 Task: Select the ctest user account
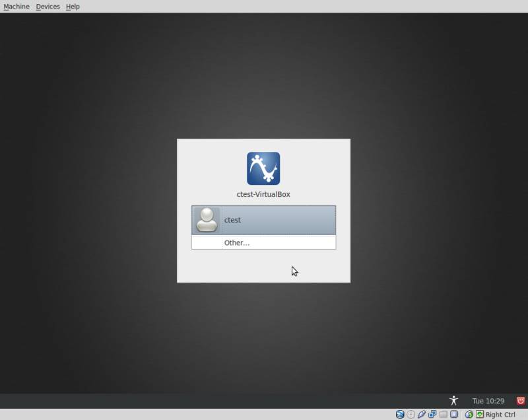[x=263, y=220]
